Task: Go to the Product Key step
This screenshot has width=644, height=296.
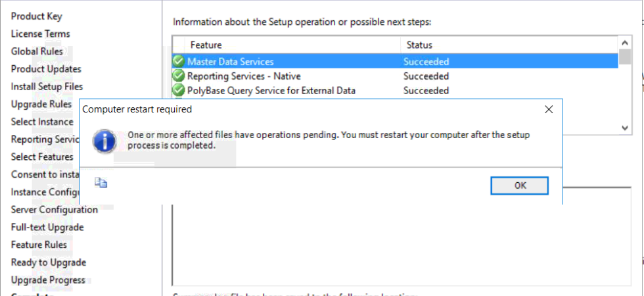Action: tap(37, 16)
